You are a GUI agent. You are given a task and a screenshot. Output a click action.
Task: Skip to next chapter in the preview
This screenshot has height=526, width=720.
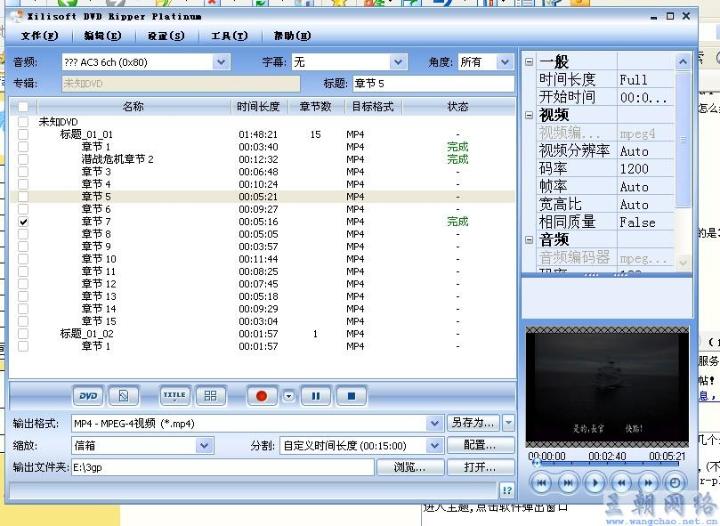pyautogui.click(x=568, y=483)
